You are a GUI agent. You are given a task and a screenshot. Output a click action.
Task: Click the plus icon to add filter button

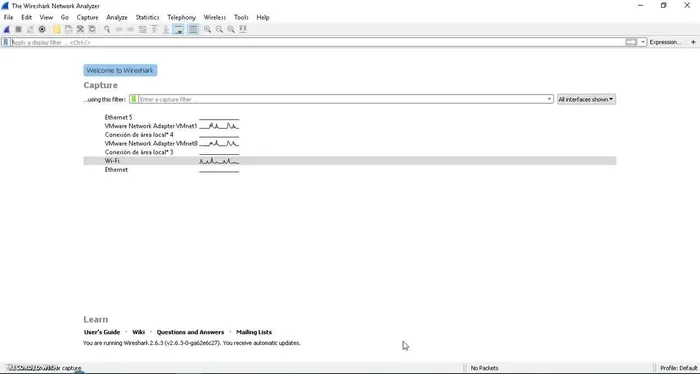point(693,42)
